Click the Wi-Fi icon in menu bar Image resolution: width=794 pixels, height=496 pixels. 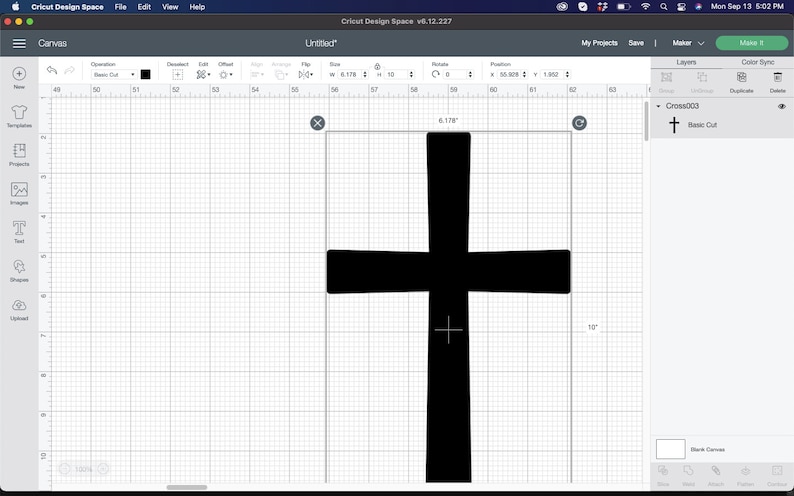tap(646, 7)
